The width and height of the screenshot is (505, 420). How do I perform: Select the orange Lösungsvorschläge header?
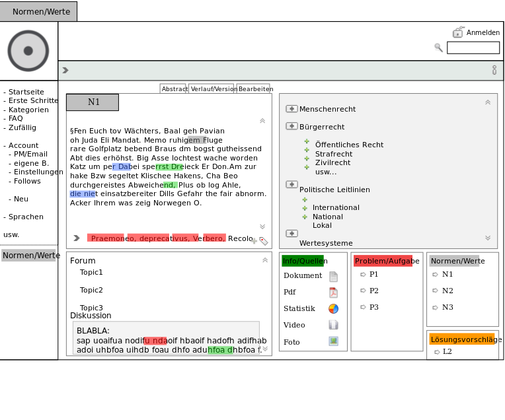pos(461,339)
